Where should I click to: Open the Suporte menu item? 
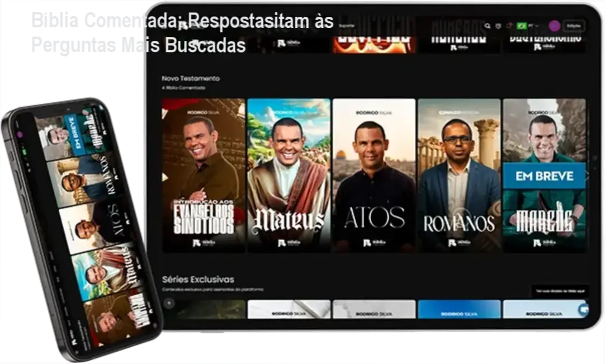pyautogui.click(x=347, y=26)
